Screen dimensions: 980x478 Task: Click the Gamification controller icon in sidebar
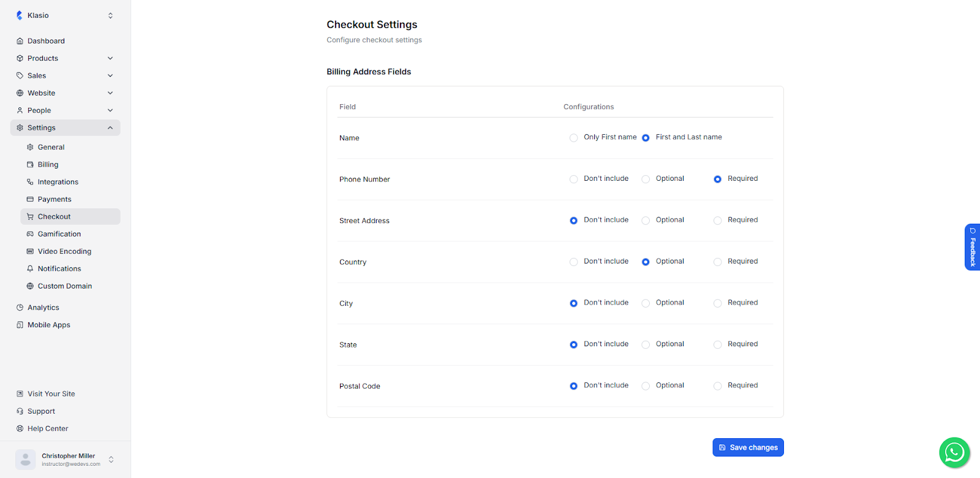[30, 234]
